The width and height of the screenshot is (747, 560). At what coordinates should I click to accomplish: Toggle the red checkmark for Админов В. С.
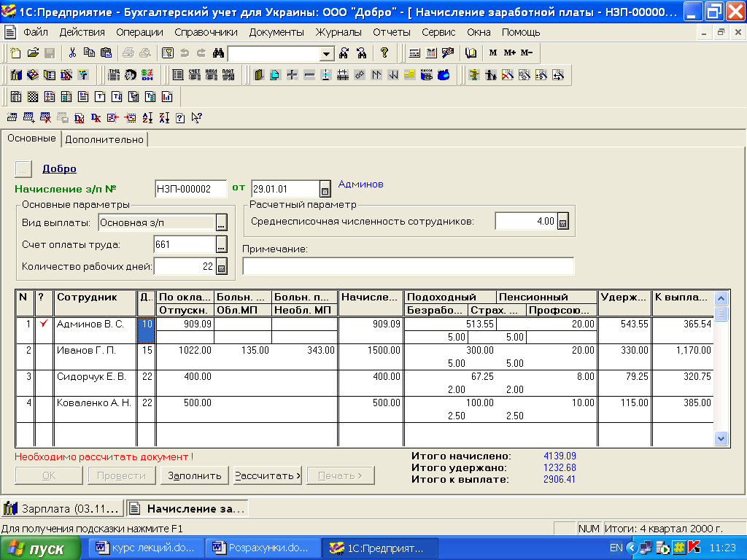pyautogui.click(x=43, y=324)
